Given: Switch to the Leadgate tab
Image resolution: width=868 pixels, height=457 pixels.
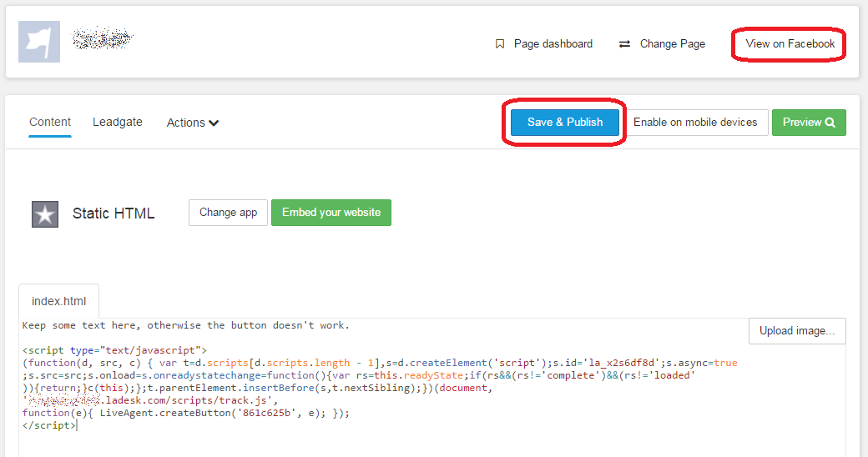Looking at the screenshot, I should [118, 123].
